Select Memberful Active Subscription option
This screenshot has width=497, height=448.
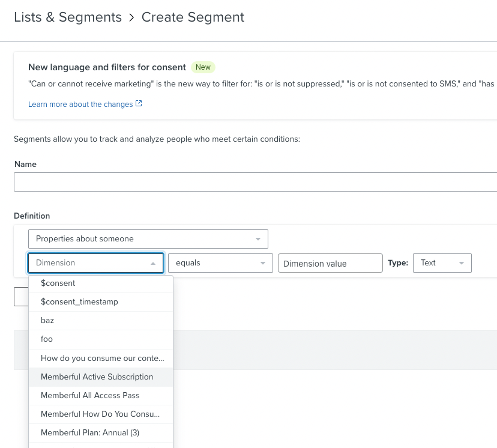(97, 377)
